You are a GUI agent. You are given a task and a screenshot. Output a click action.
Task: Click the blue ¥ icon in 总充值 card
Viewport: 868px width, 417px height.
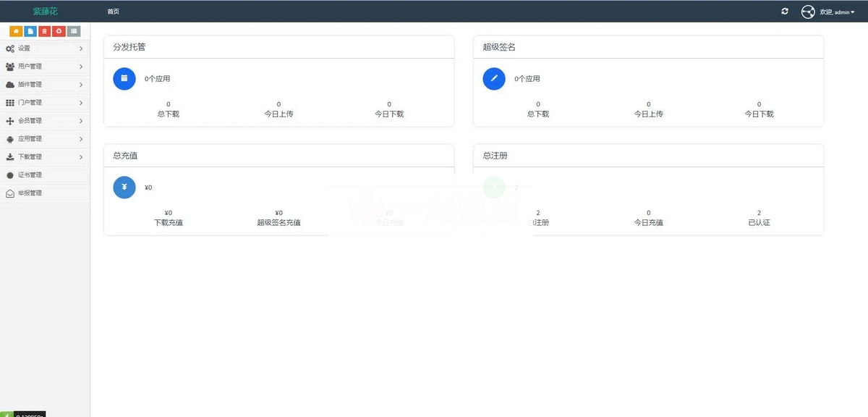click(x=124, y=188)
